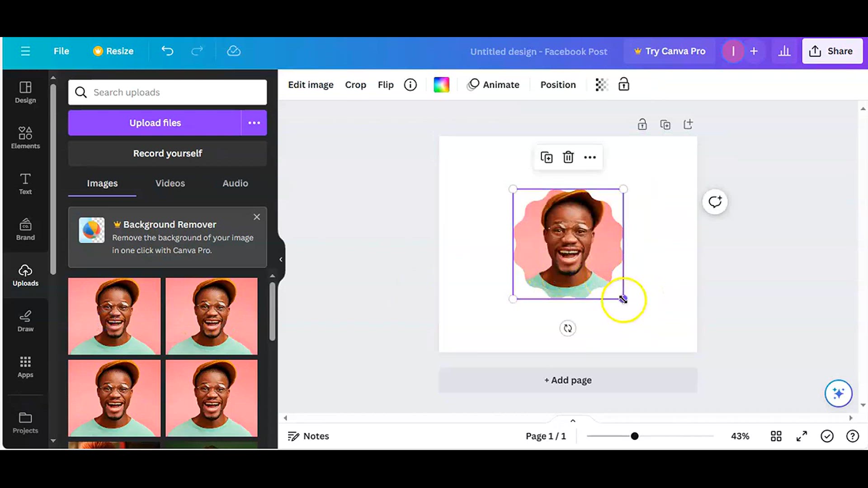Open the Elements sidebar panel

click(x=25, y=138)
